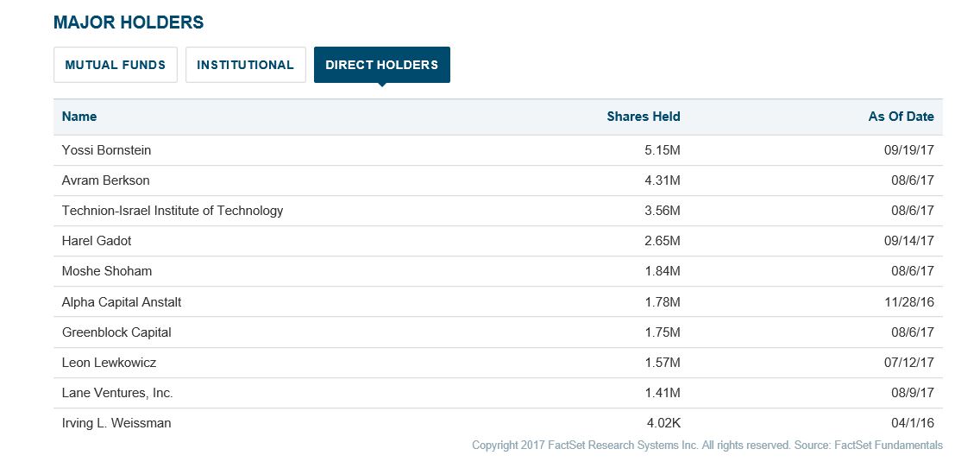Select Moshe Shoham in the table

107,271
